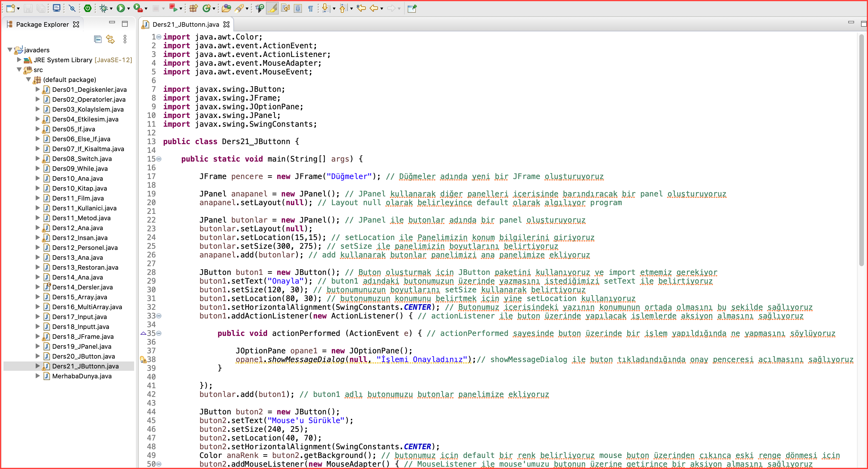The height and width of the screenshot is (469, 868).
Task: Click the New Java Package icon
Action: [x=193, y=8]
